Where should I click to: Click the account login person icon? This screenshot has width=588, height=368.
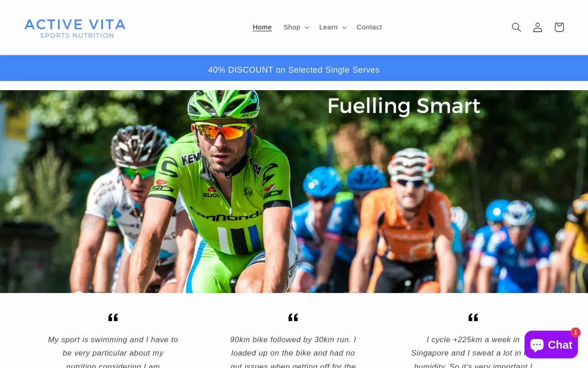pos(537,28)
